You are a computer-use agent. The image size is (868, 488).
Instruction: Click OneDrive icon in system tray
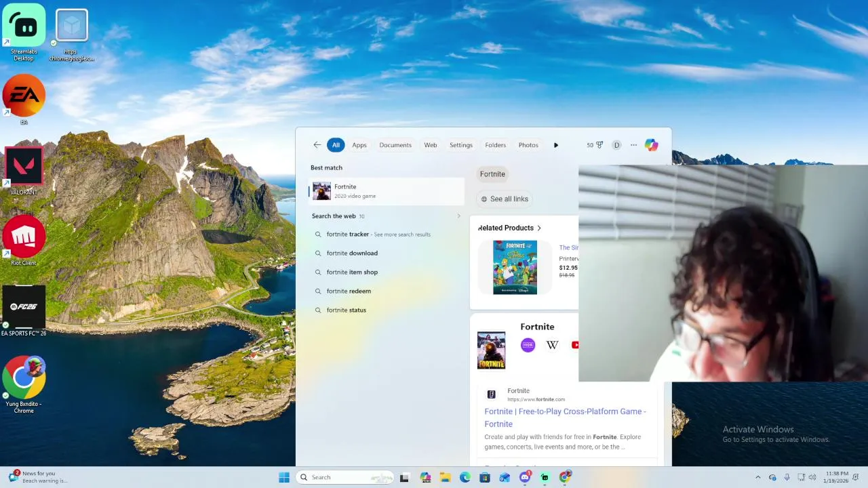[772, 477]
